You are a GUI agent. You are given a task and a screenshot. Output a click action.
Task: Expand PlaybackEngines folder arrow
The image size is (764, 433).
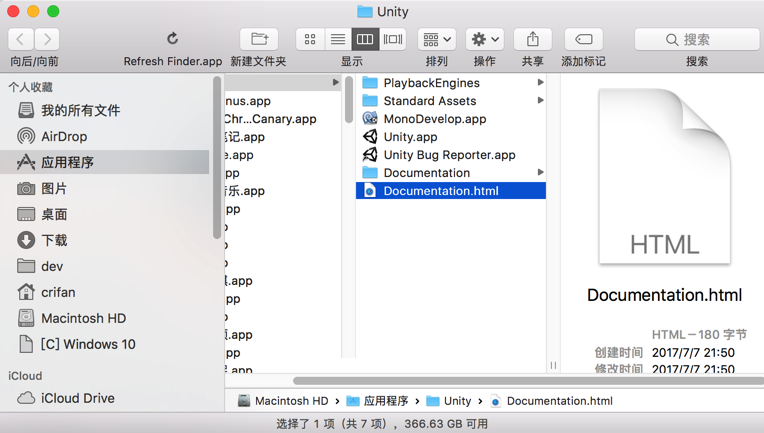coord(540,82)
